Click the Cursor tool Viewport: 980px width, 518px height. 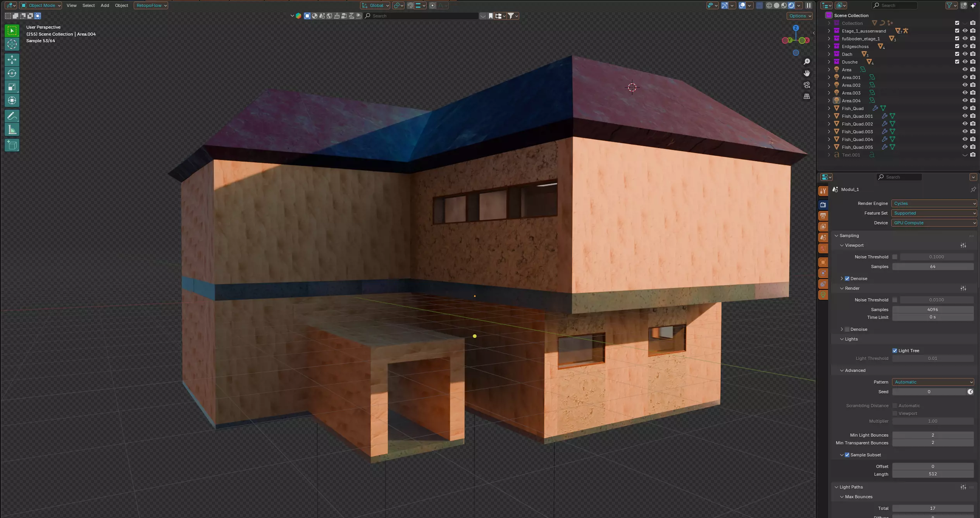[x=12, y=44]
